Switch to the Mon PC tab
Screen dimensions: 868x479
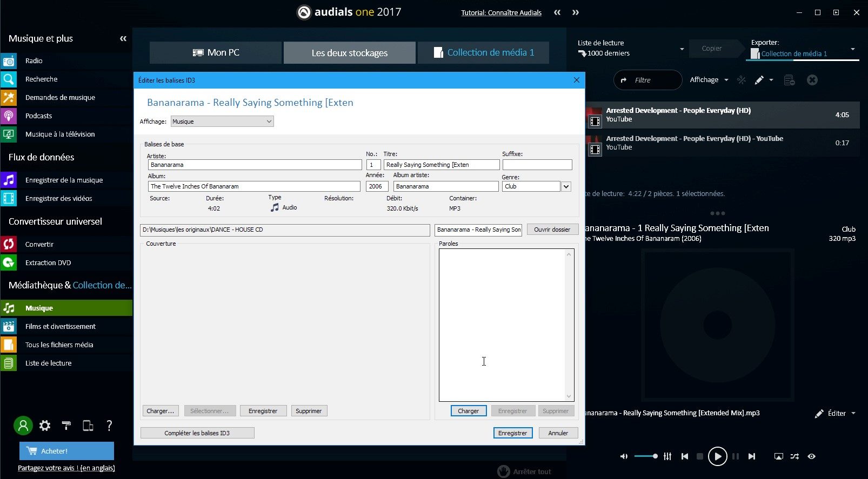click(x=216, y=53)
